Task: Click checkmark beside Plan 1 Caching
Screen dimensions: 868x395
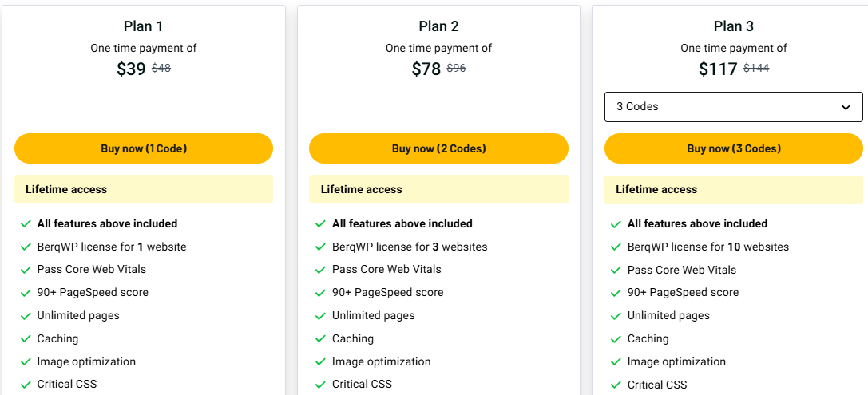Action: coord(26,339)
